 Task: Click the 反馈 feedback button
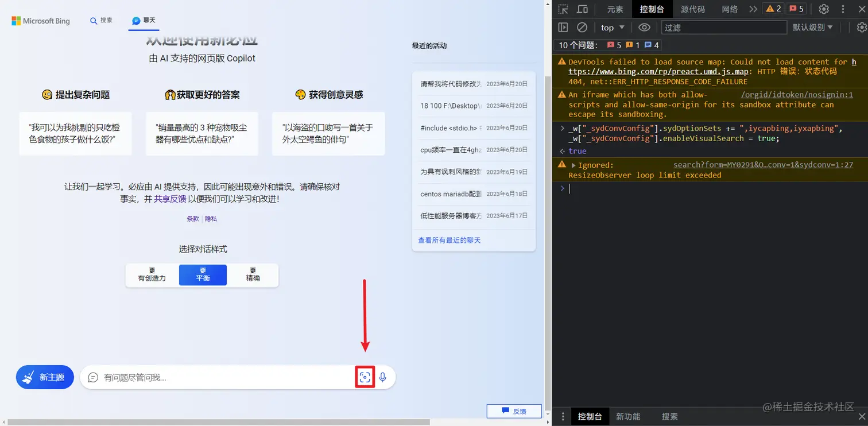pyautogui.click(x=514, y=411)
